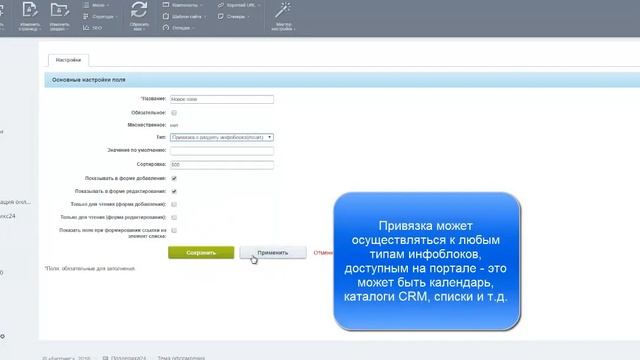Image resolution: width=640 pixels, height=360 pixels.
Task: Click the Мастер настройки magic wand icon
Action: [282, 10]
